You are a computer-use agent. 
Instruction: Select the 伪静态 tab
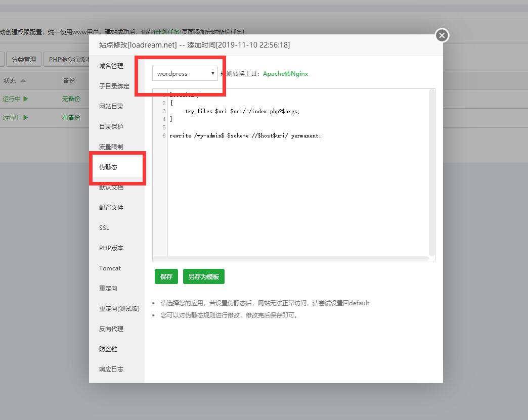(x=116, y=167)
